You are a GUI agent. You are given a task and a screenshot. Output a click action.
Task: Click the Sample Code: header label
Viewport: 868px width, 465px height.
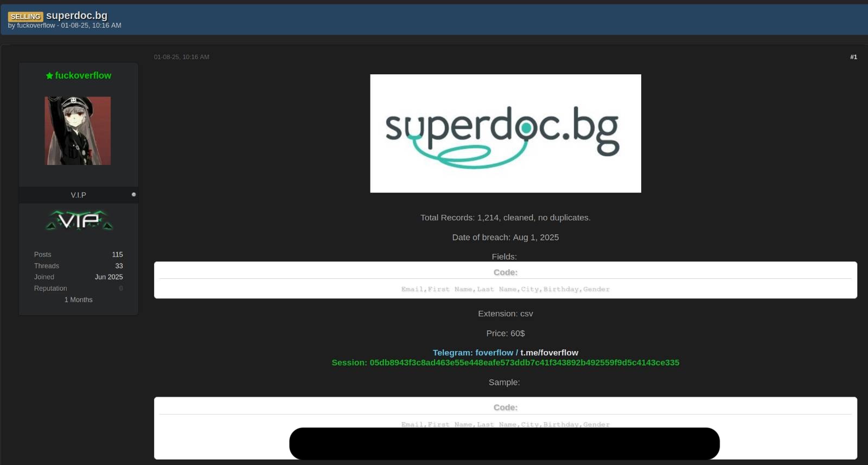[x=506, y=407]
